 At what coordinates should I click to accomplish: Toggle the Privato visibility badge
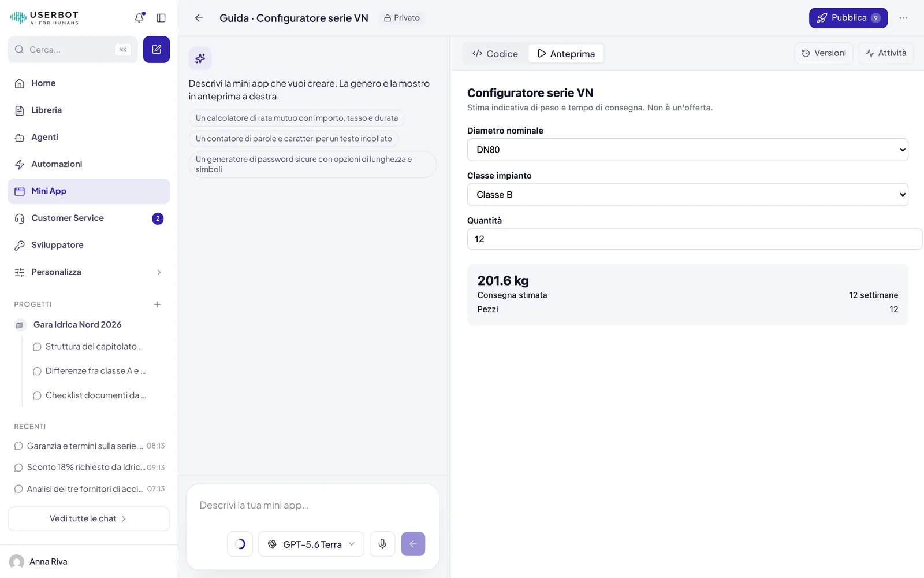[x=402, y=18]
